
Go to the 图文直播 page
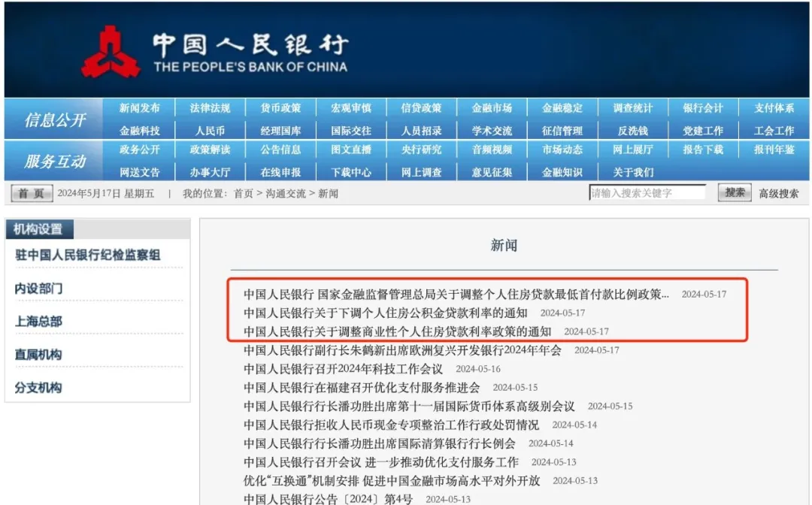point(351,150)
